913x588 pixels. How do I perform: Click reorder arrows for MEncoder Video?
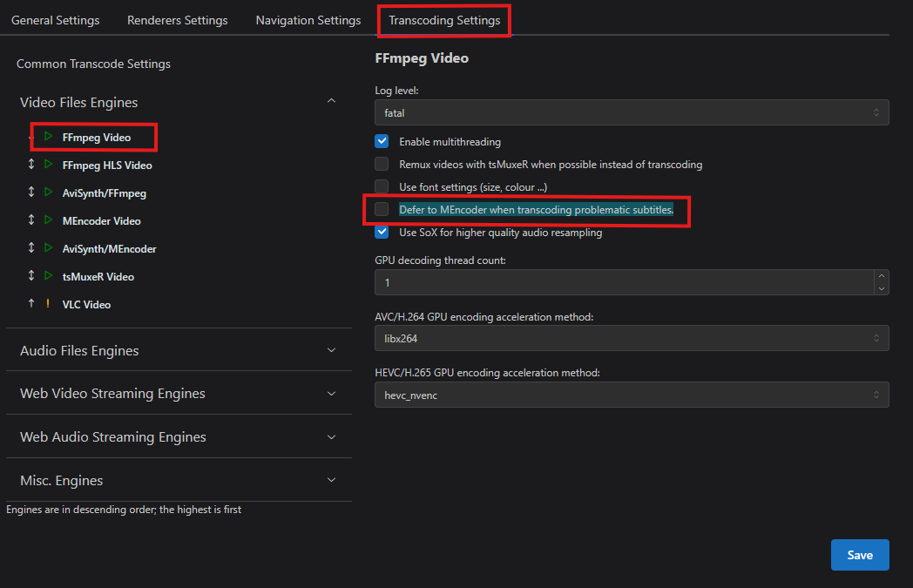point(31,220)
